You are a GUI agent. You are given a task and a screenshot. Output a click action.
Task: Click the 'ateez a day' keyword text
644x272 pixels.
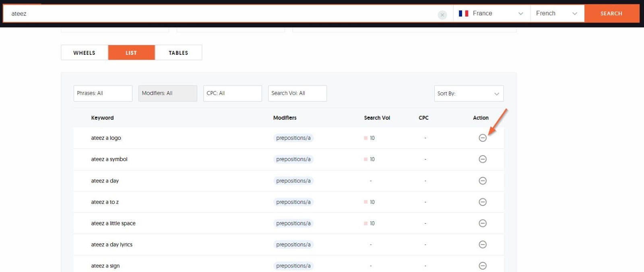coord(105,181)
